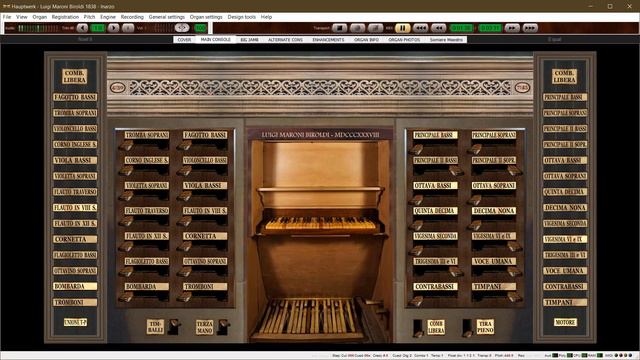Pull the lever under inner-panel PRINCIPALE BASSI
This screenshot has width=640, height=360.
[x=416, y=150]
